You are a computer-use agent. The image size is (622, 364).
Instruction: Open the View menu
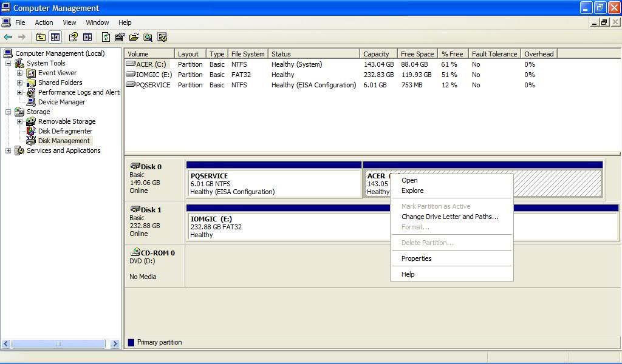(x=69, y=22)
